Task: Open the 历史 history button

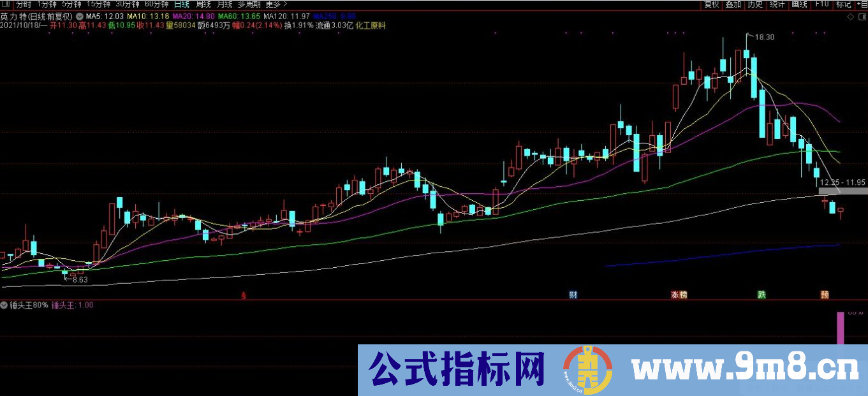Action: pyautogui.click(x=755, y=4)
